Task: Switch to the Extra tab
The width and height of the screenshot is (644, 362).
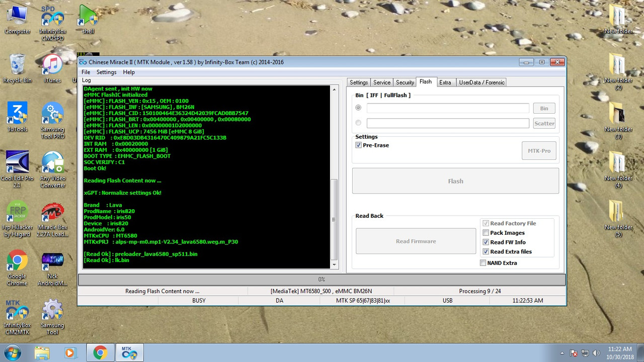Action: tap(445, 82)
